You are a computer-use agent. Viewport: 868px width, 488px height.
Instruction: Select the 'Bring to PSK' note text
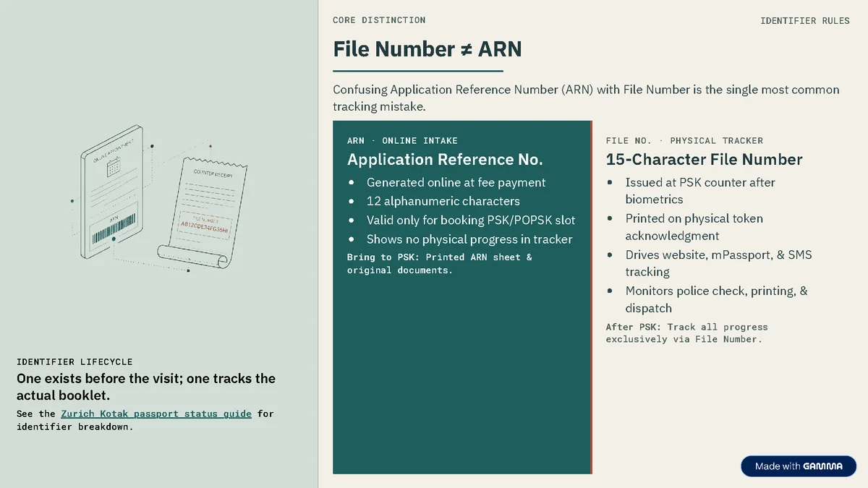440,264
